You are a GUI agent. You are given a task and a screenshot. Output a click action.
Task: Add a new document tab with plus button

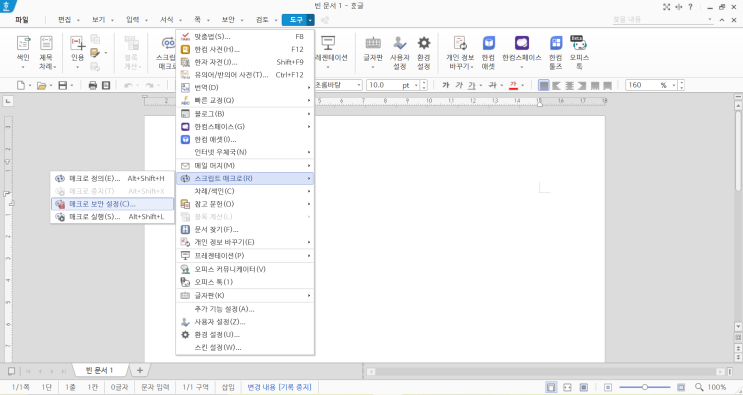coord(140,370)
